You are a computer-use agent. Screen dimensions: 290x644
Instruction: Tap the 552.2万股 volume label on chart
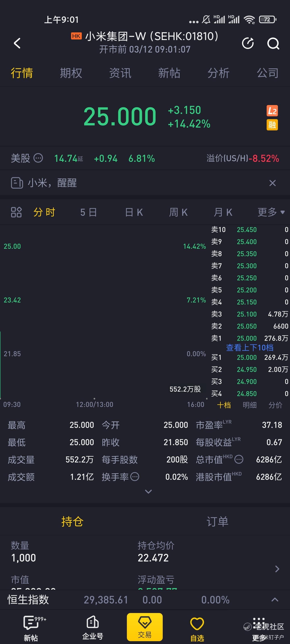pyautogui.click(x=185, y=389)
